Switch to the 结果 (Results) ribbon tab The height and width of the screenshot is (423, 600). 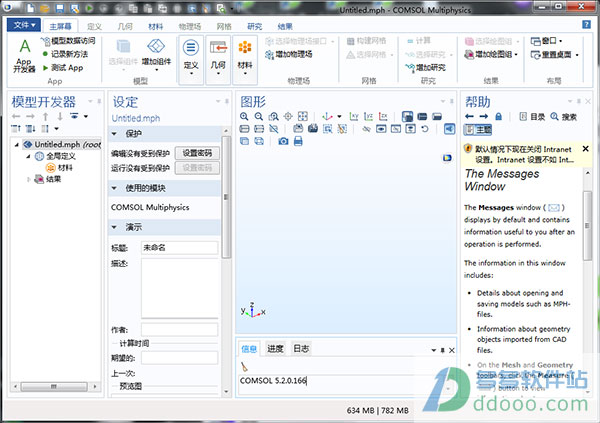pos(285,26)
